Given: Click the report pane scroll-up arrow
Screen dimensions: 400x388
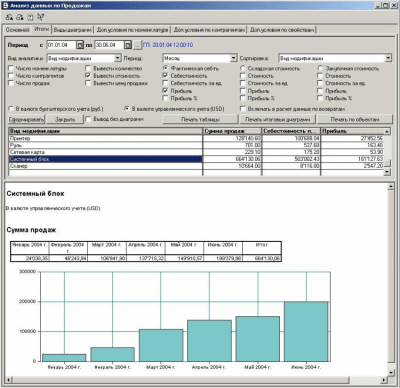Looking at the screenshot, I should click(x=391, y=187).
